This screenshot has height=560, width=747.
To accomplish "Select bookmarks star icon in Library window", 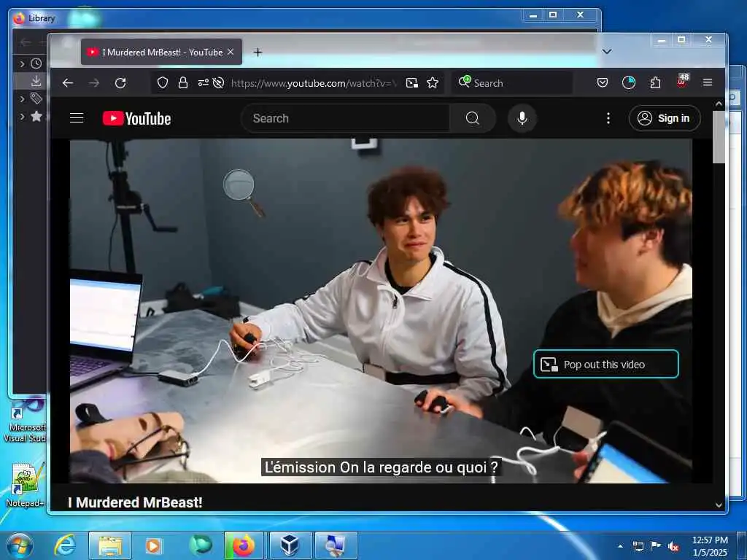I will click(36, 116).
